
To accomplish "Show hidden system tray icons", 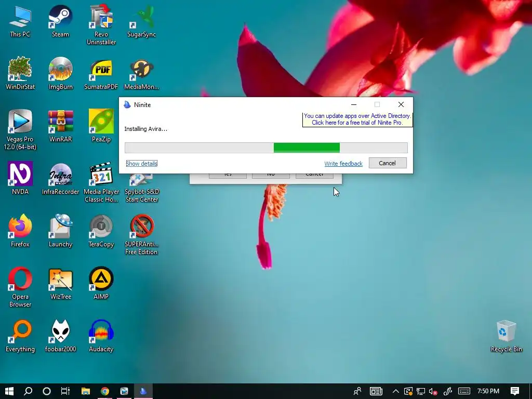I will pos(395,391).
